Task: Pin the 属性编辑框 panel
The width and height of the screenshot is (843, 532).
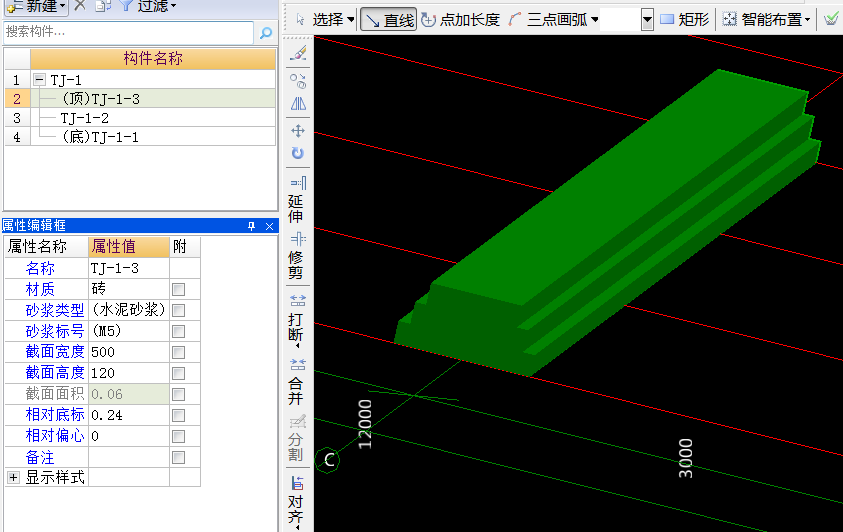Action: point(251,226)
